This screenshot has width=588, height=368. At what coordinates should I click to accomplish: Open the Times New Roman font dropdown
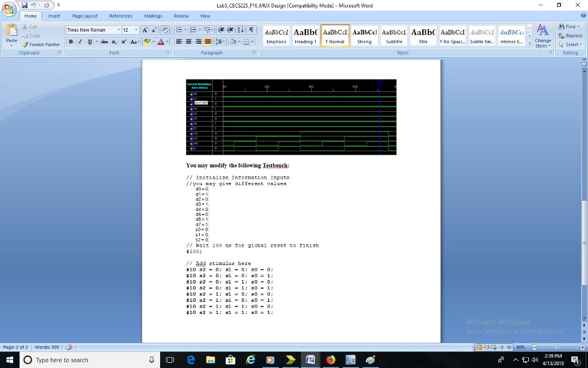118,29
